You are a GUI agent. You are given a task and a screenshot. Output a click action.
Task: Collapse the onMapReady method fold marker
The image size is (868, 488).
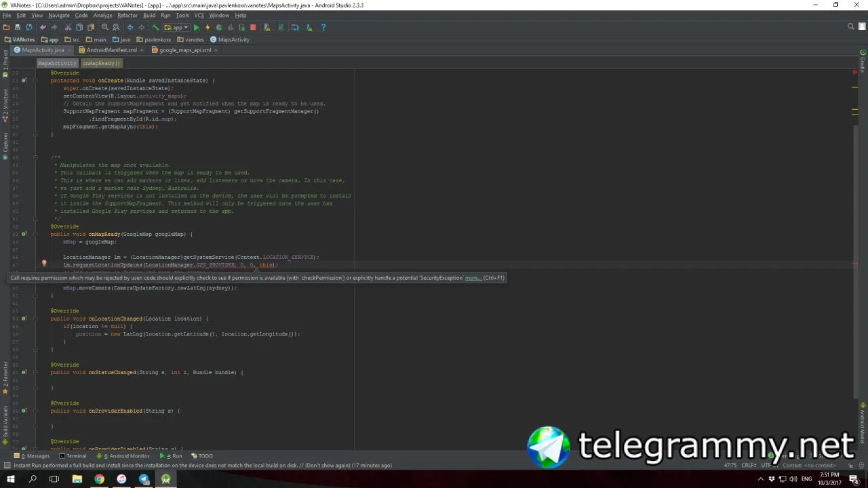tap(35, 234)
